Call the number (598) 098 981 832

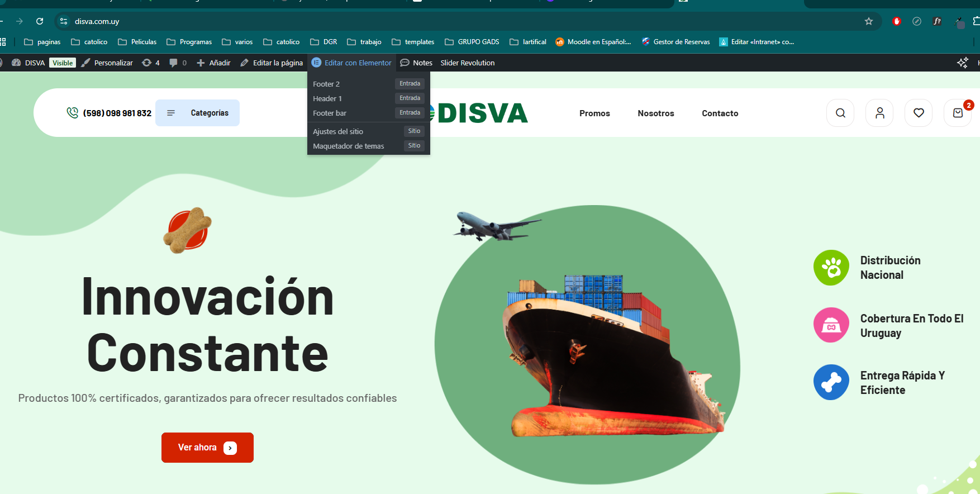click(x=117, y=113)
